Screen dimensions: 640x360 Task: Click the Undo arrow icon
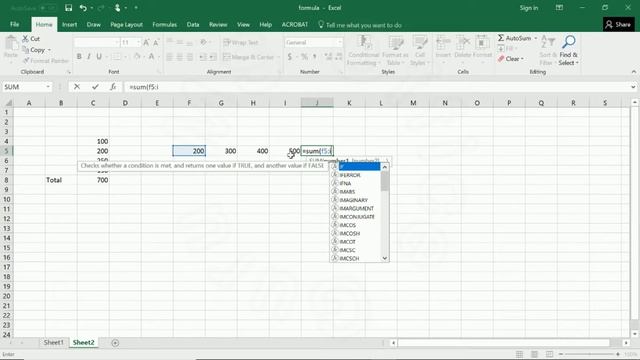(83, 8)
